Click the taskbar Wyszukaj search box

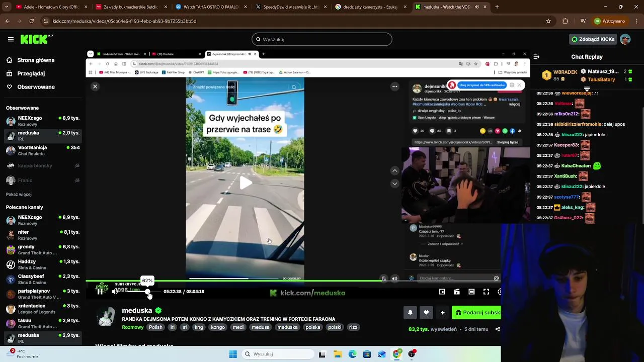[278, 354]
